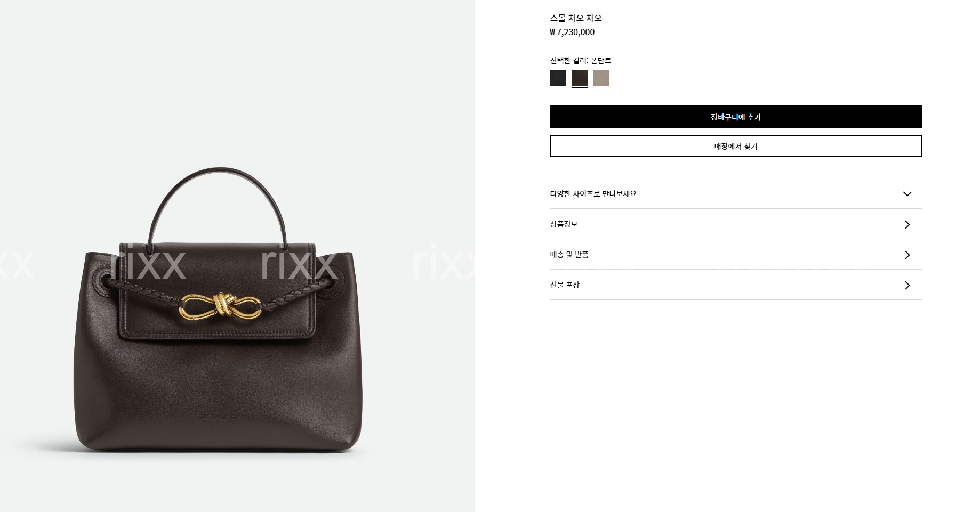Viewport: 980px width, 512px height.
Task: Open the 배송 및 반품 menu row
Action: (736, 254)
